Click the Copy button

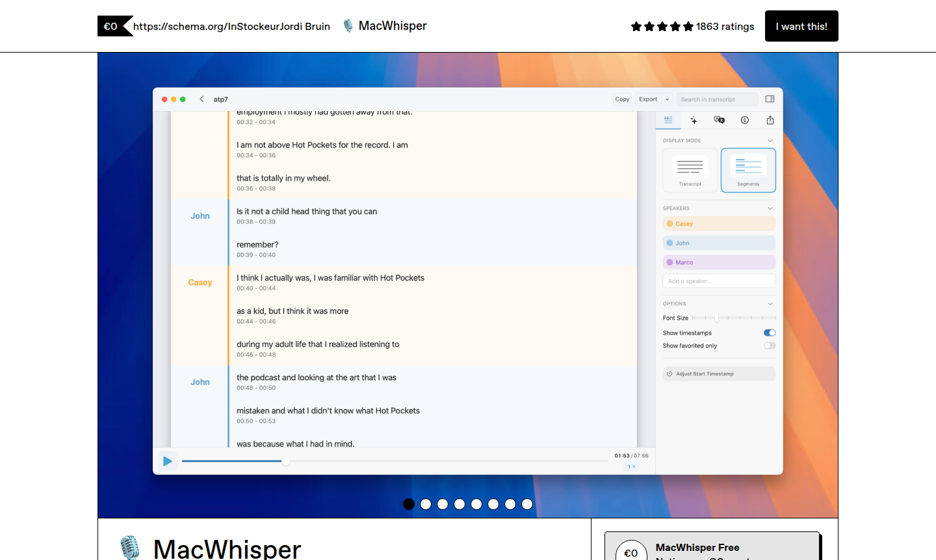coord(622,99)
